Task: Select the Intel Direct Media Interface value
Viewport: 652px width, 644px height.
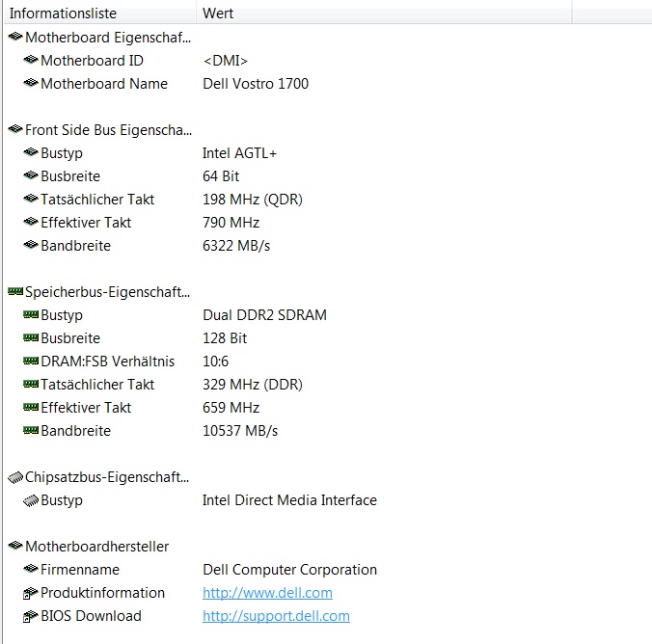Action: (x=289, y=500)
